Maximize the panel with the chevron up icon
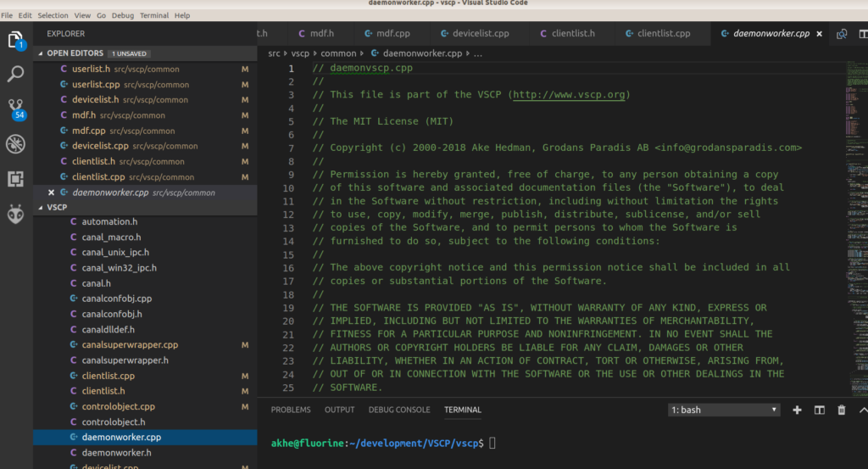The image size is (868, 469). pyautogui.click(x=863, y=410)
